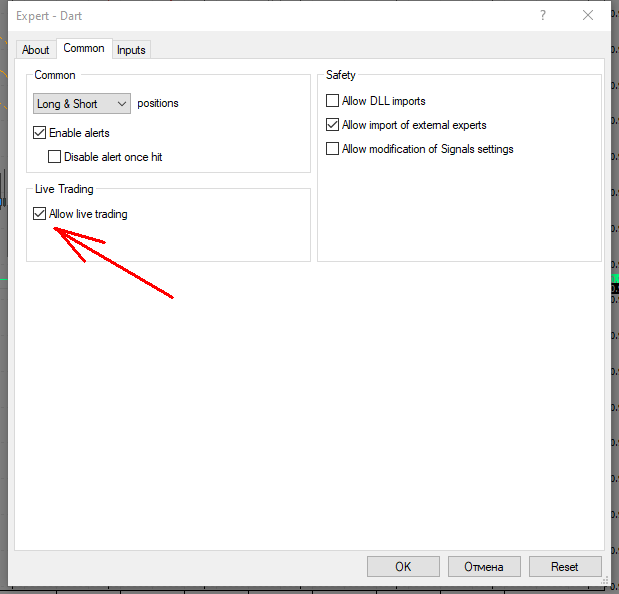Toggle Allow import of external experts

(332, 125)
